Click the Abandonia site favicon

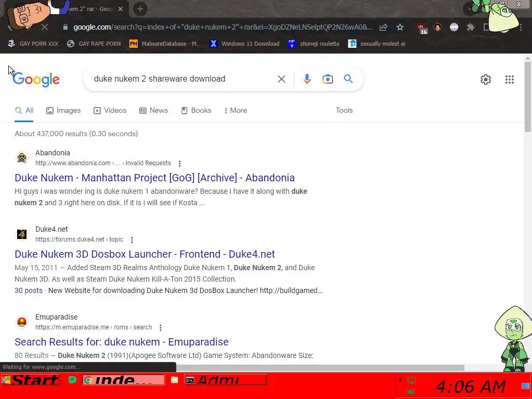pyautogui.click(x=22, y=158)
